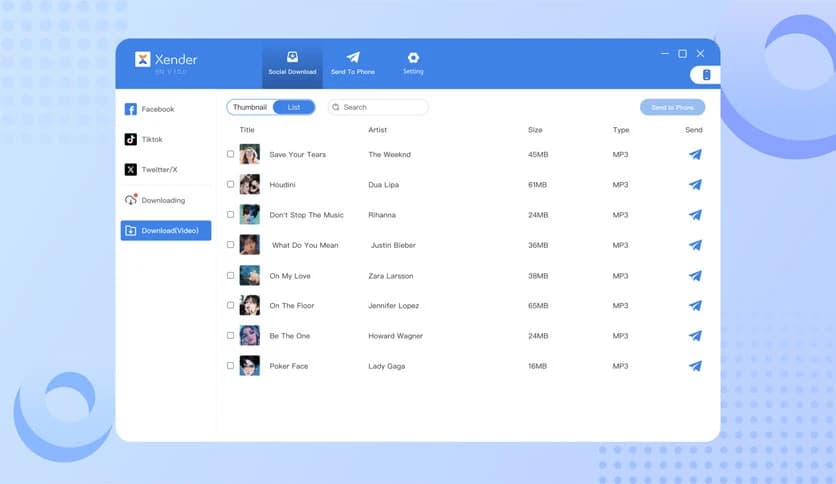Click the Send column header

tap(694, 130)
